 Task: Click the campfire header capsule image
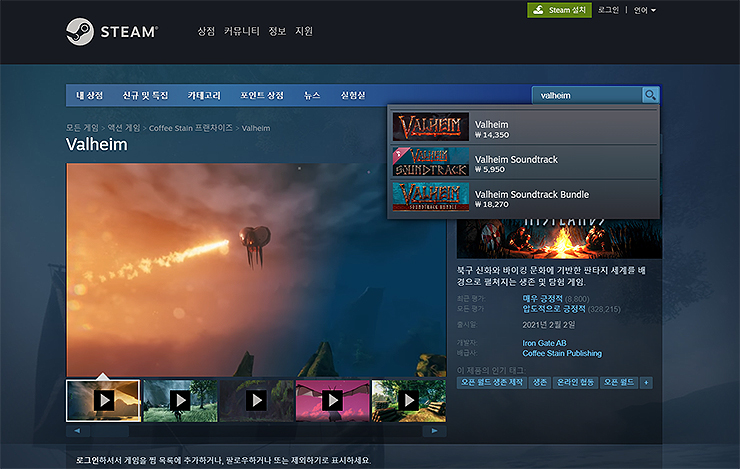point(559,239)
